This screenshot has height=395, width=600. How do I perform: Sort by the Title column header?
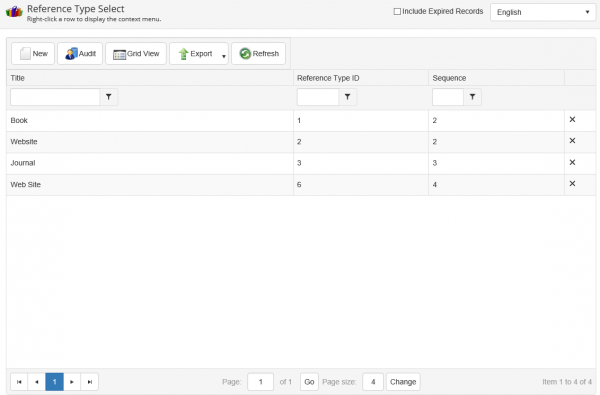(x=18, y=78)
